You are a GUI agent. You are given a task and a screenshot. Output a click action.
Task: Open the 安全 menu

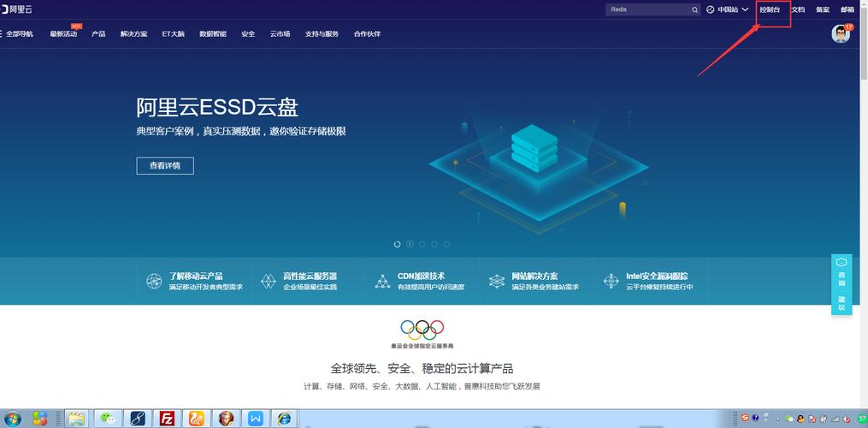coord(248,34)
